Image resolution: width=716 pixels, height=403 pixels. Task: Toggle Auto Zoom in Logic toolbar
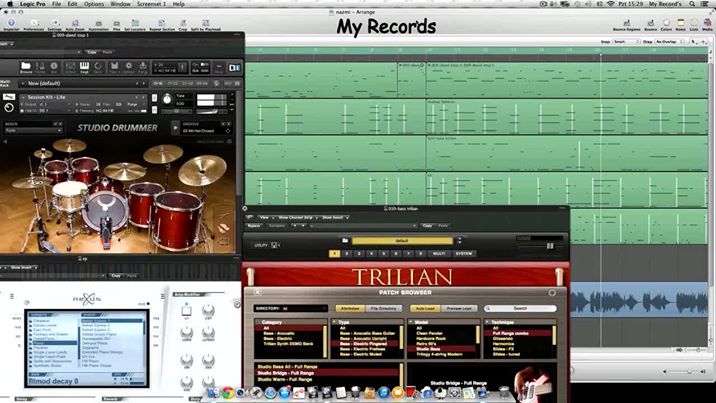coord(75,24)
